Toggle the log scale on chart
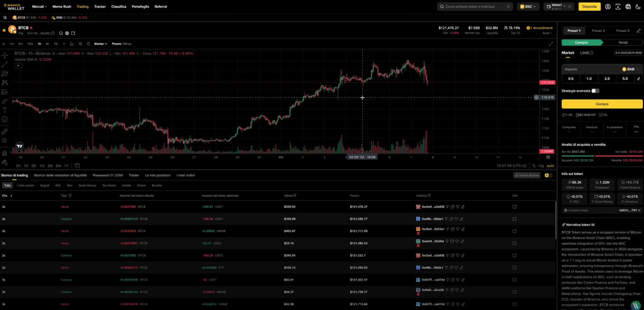The width and height of the screenshot is (644, 310). click(x=541, y=166)
